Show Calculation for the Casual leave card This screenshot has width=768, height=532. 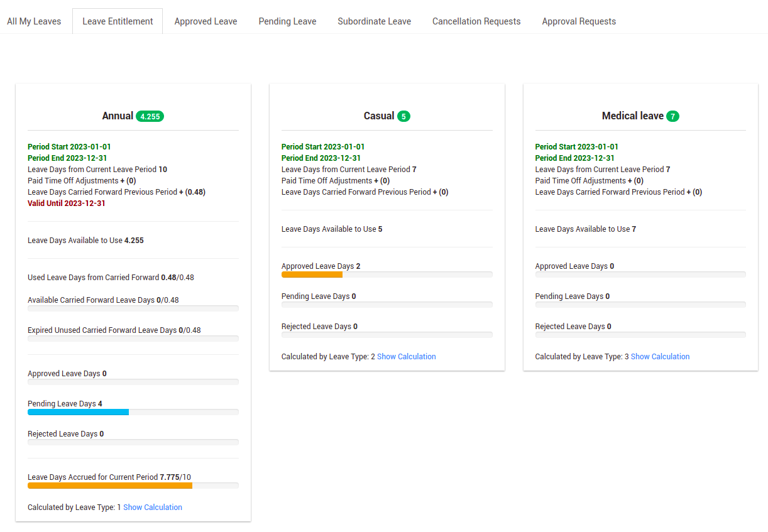(x=407, y=357)
